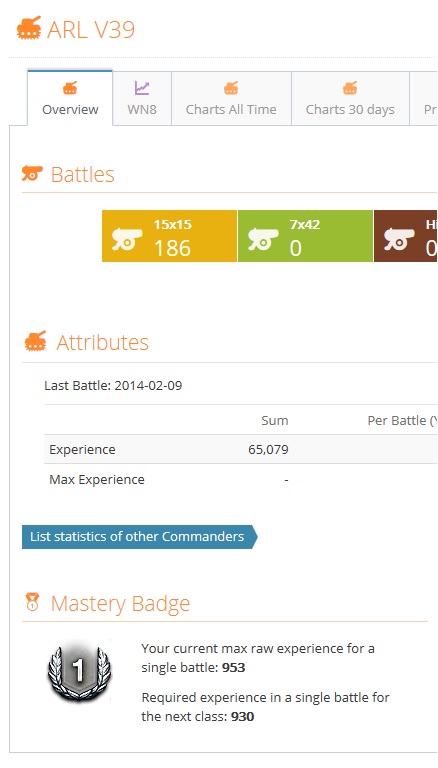Image resolution: width=438 pixels, height=768 pixels.
Task: Select the green 7x42 battles tile
Action: coord(305,236)
